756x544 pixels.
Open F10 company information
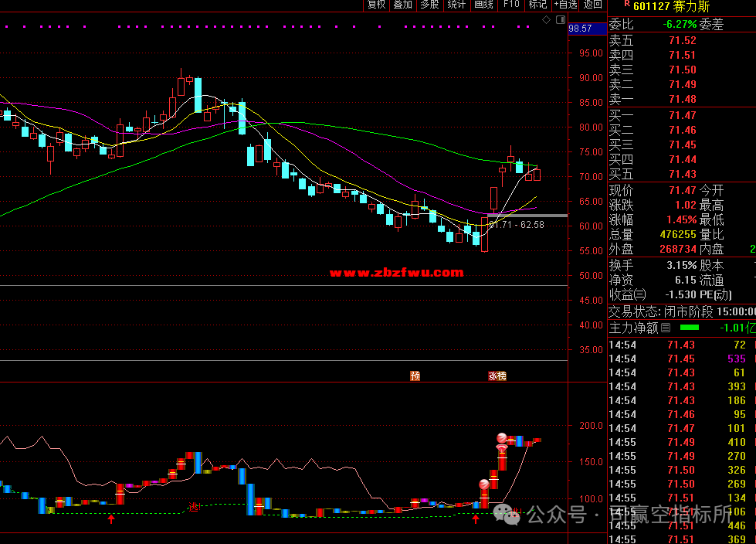tap(511, 5)
